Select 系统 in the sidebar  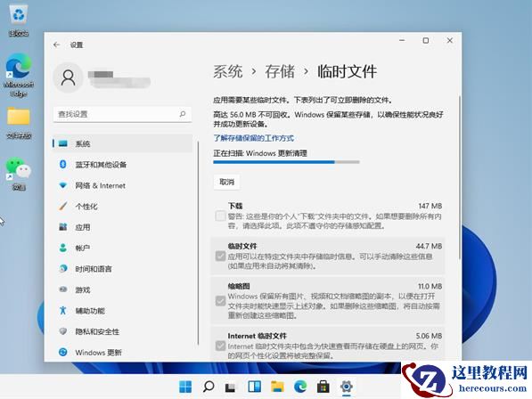click(122, 143)
